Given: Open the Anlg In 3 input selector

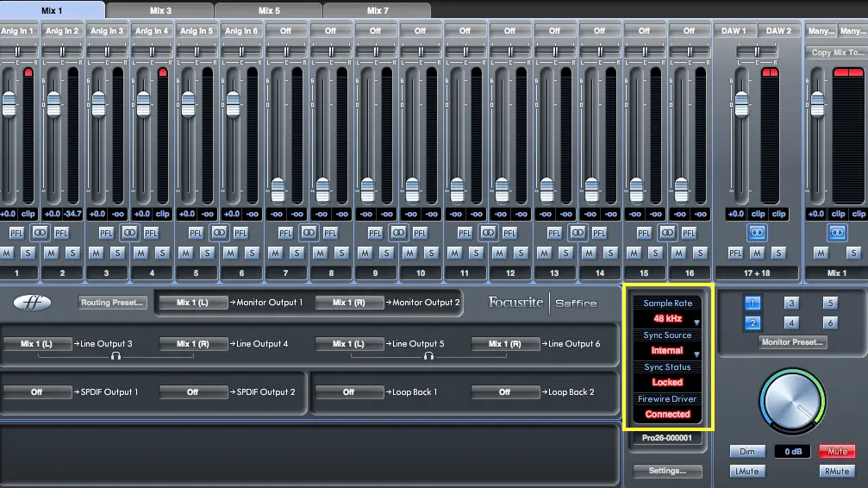Looking at the screenshot, I should click(107, 30).
